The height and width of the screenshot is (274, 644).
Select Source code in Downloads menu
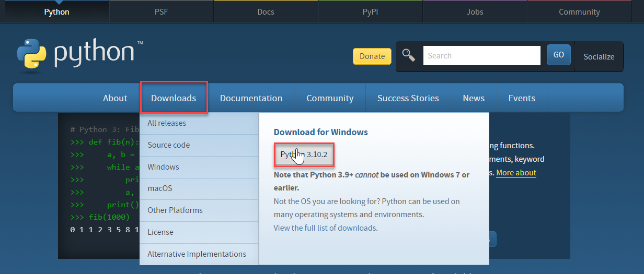(199, 145)
